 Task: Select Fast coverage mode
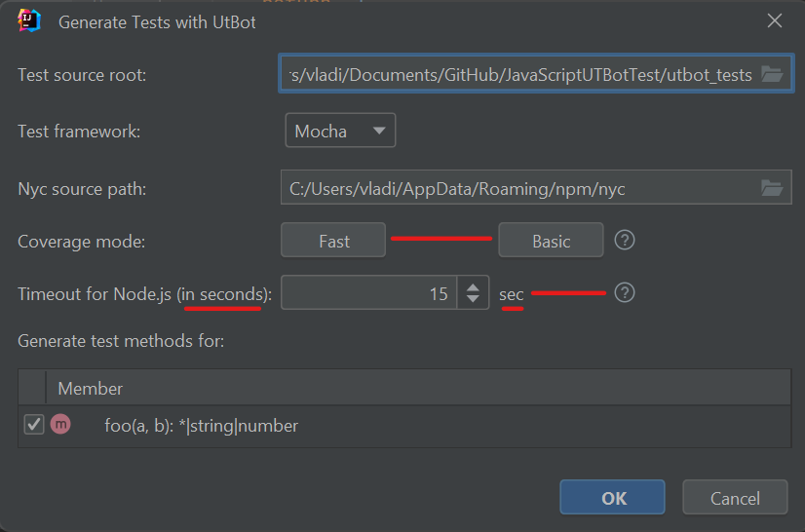[333, 241]
